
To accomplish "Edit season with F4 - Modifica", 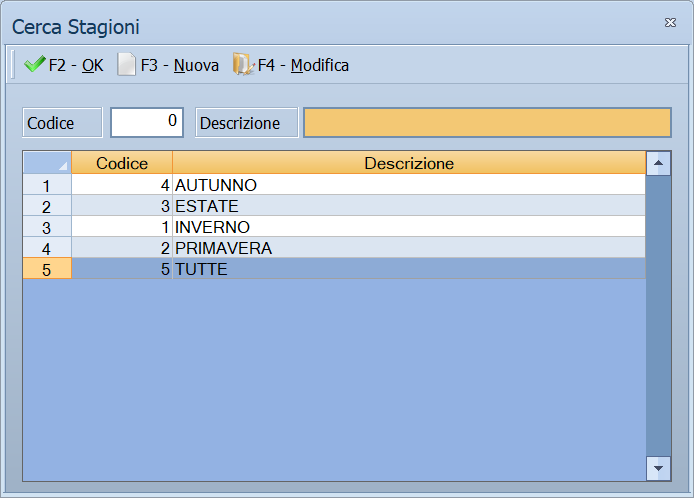I will click(303, 66).
